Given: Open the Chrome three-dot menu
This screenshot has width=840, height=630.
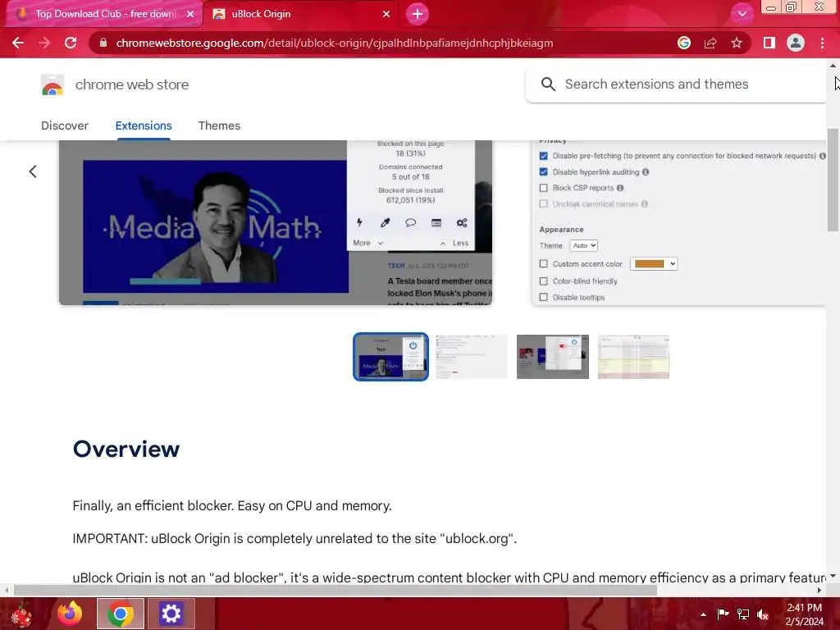Looking at the screenshot, I should [x=822, y=43].
